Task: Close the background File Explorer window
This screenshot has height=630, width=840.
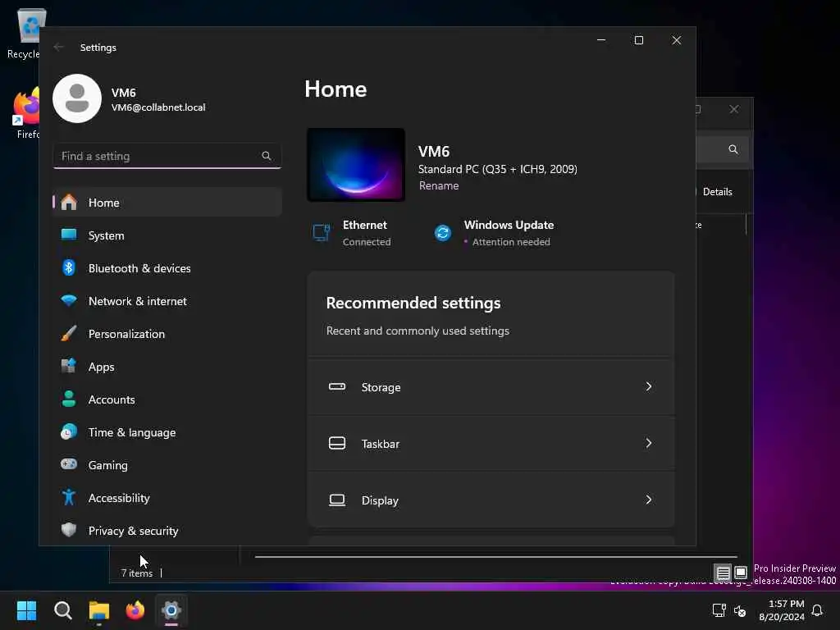Action: tap(734, 109)
